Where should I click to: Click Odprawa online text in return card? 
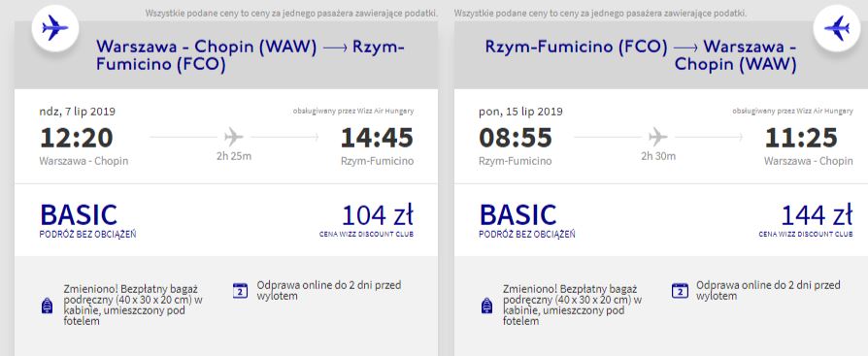pyautogui.click(x=768, y=290)
